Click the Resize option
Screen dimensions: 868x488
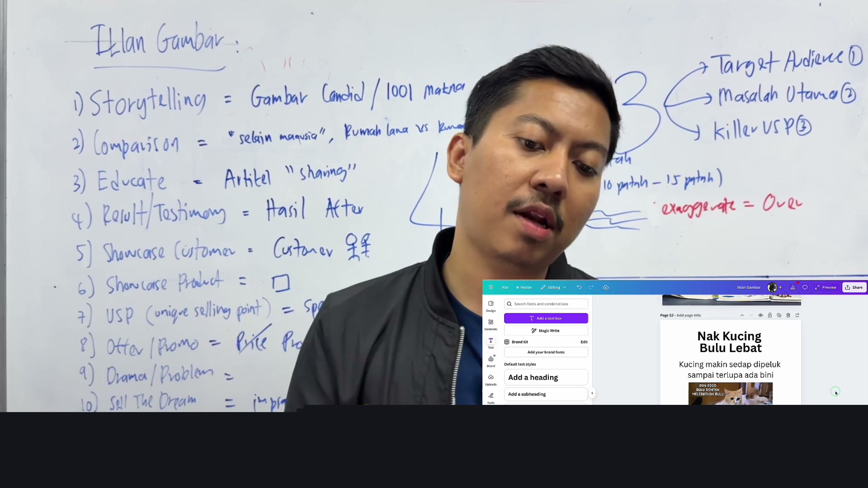tap(524, 287)
